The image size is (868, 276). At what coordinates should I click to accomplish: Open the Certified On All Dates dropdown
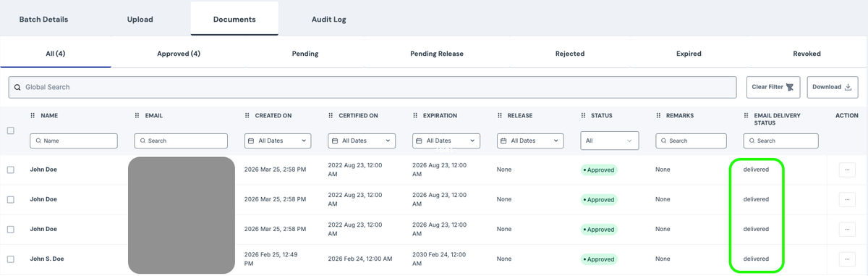coord(362,141)
